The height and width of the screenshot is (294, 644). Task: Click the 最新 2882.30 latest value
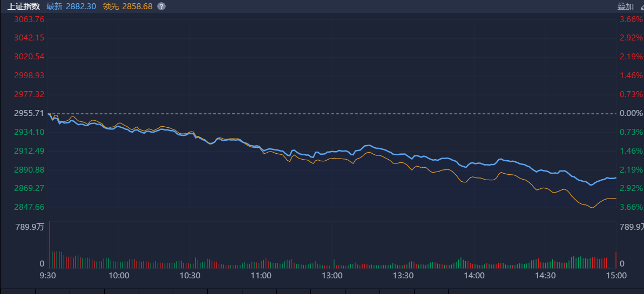tap(71, 6)
